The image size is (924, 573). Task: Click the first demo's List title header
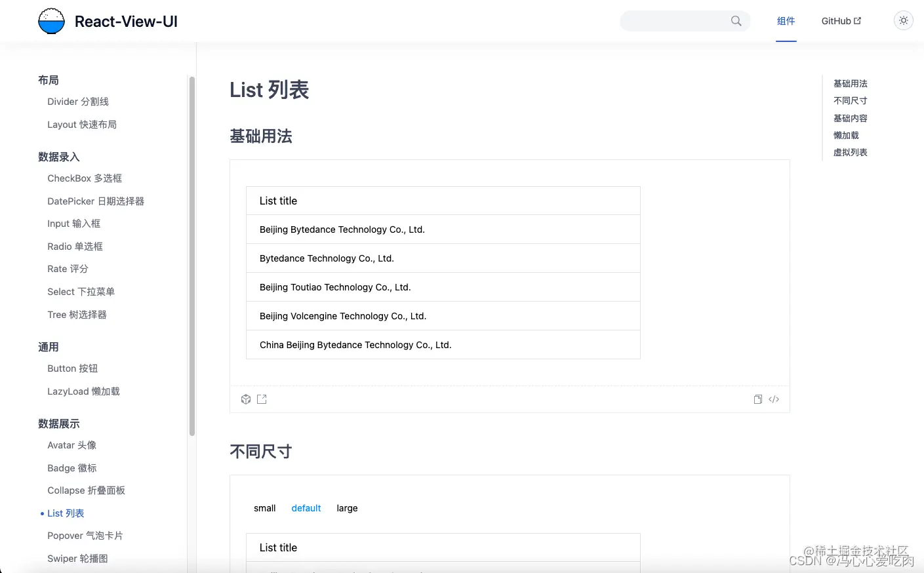point(443,201)
